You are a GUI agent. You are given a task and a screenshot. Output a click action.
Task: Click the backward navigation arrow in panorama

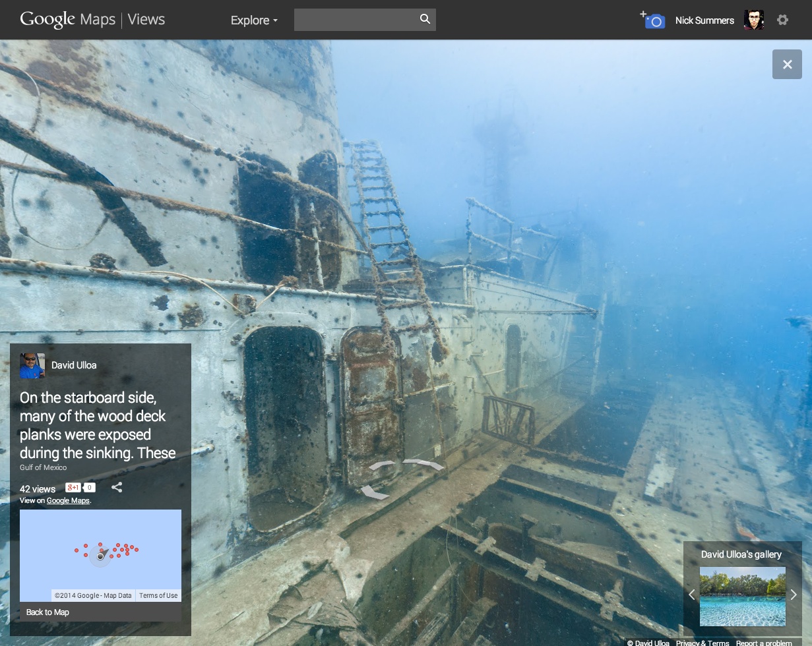tap(375, 492)
